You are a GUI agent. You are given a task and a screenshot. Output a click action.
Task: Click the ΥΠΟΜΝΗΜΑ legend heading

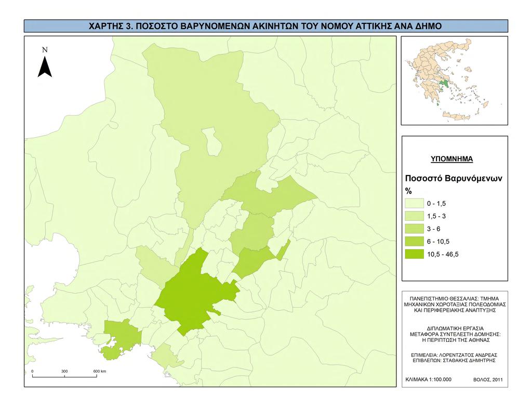point(451,159)
